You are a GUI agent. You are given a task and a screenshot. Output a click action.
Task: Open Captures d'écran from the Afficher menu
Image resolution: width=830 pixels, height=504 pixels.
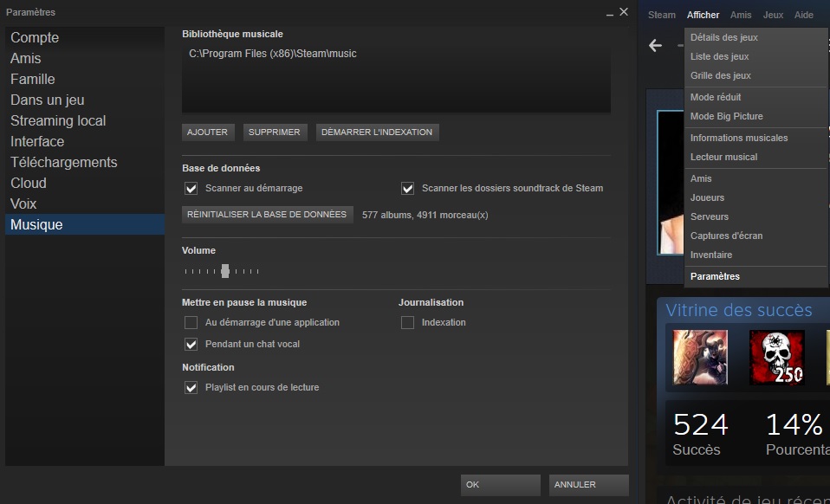click(x=726, y=236)
